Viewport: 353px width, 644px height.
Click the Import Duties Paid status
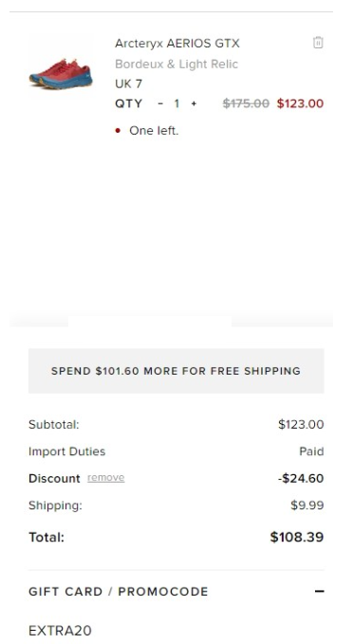point(311,451)
